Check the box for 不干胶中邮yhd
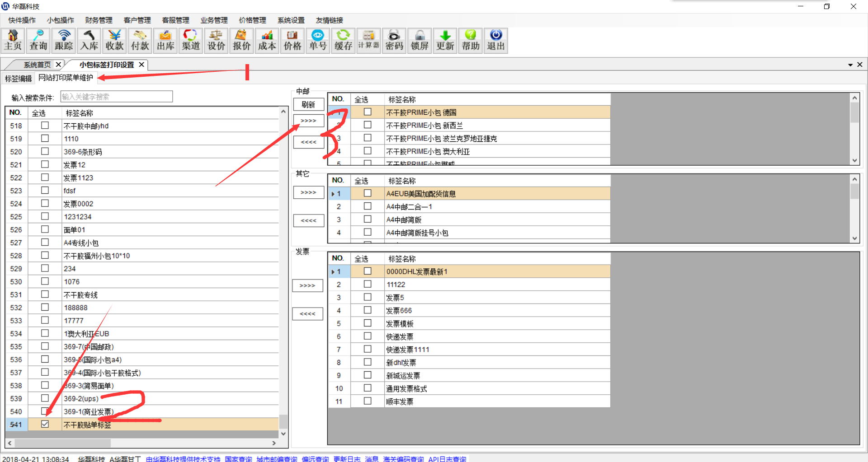Screen dimensions: 868x462 pyautogui.click(x=45, y=126)
